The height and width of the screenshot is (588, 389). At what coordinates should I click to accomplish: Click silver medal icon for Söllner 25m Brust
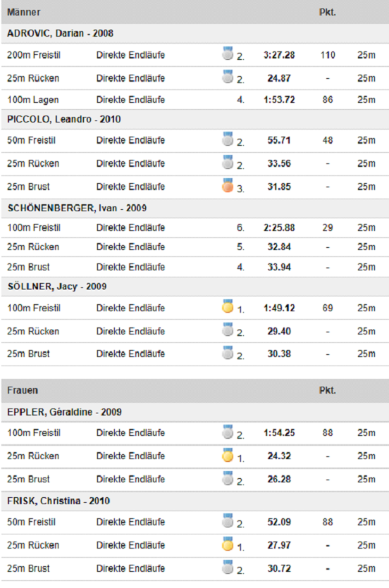tap(228, 353)
